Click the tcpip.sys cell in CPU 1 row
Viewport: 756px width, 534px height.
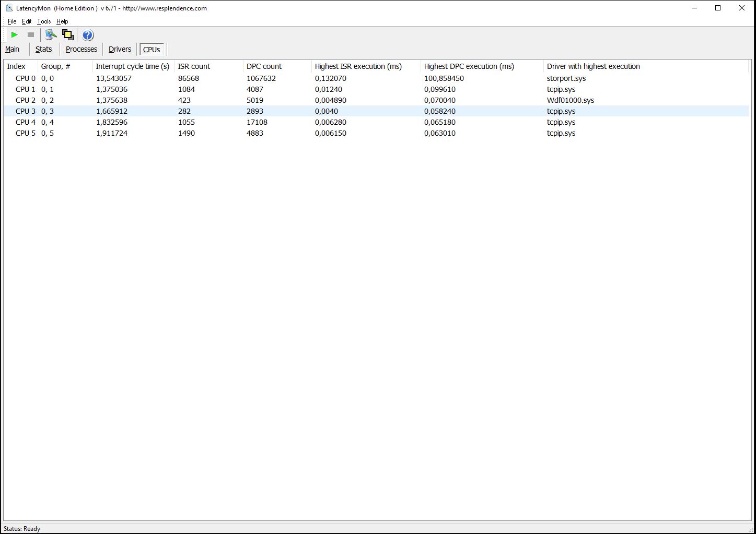(561, 89)
